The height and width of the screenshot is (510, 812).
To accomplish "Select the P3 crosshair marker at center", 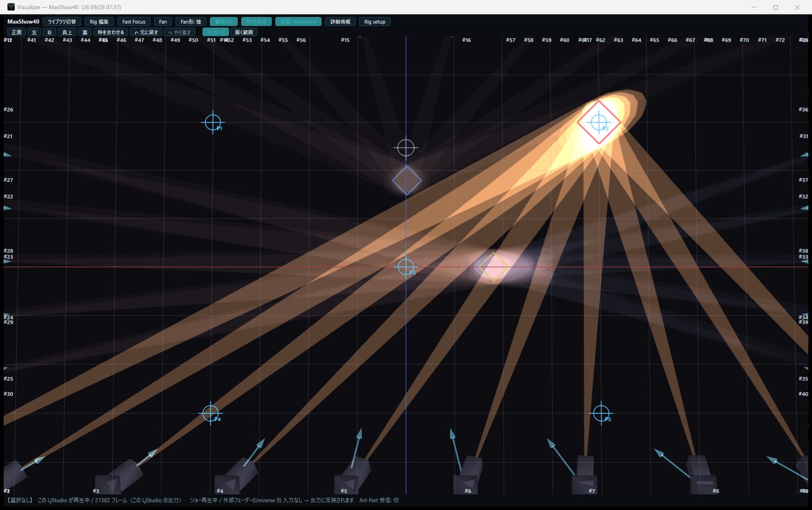I will coord(405,267).
